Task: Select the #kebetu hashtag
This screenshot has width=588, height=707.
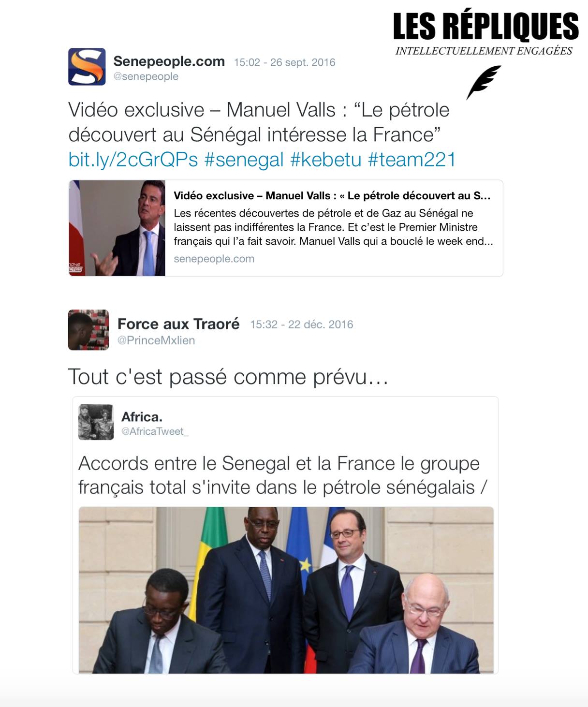Action: point(326,160)
